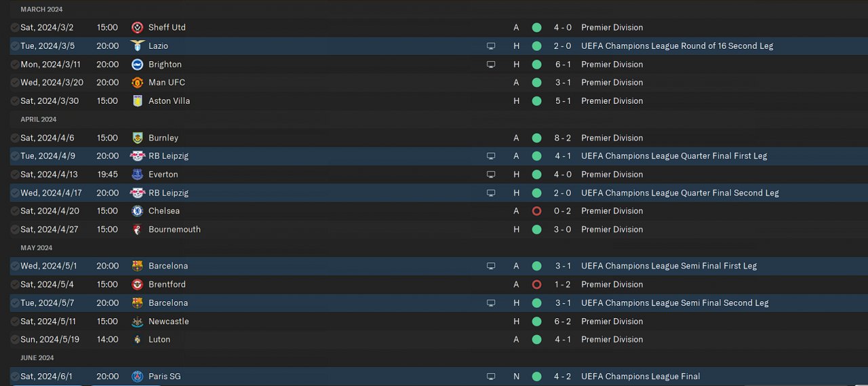
Task: Click the Aston Villa club crest
Action: [138, 101]
